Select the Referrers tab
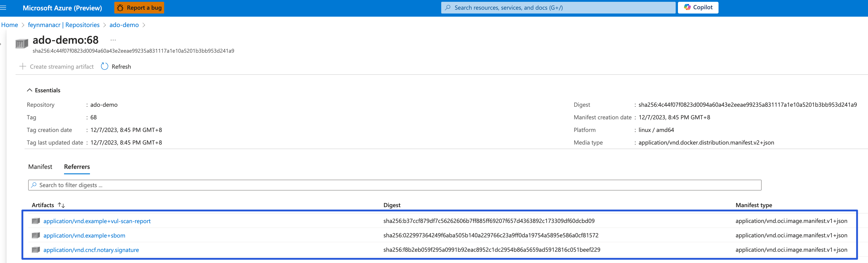Viewport: 868px width, 263px height. (77, 167)
